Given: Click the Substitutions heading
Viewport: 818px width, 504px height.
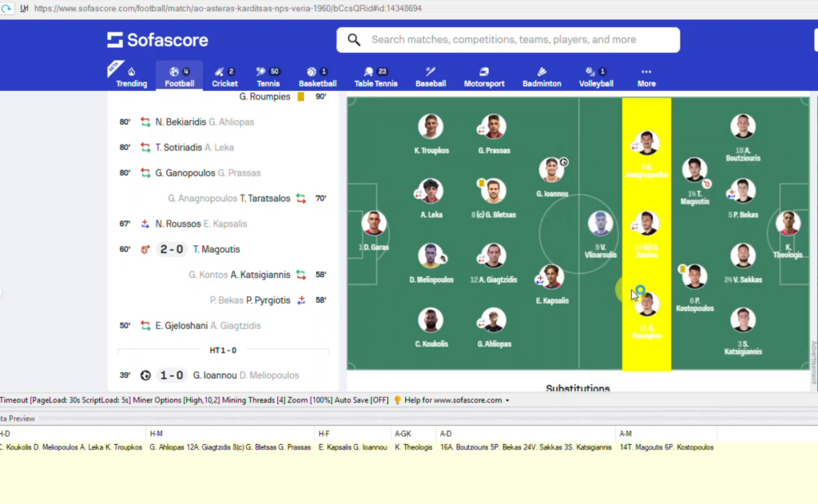Looking at the screenshot, I should pyautogui.click(x=578, y=387).
